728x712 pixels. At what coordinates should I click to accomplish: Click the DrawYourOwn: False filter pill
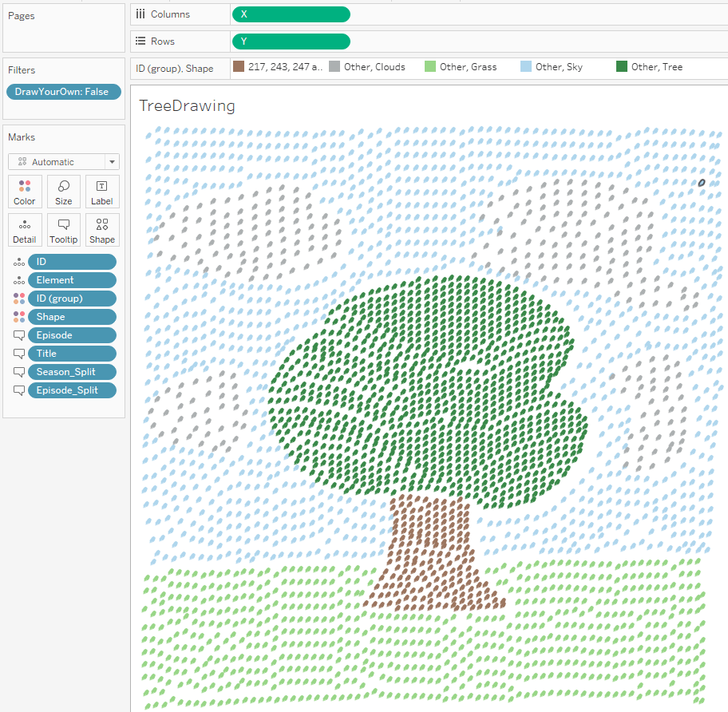click(x=63, y=92)
